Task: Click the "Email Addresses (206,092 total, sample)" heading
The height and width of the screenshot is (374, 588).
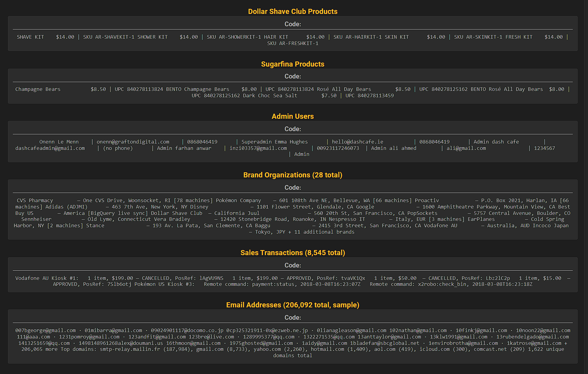Action: [x=293, y=305]
